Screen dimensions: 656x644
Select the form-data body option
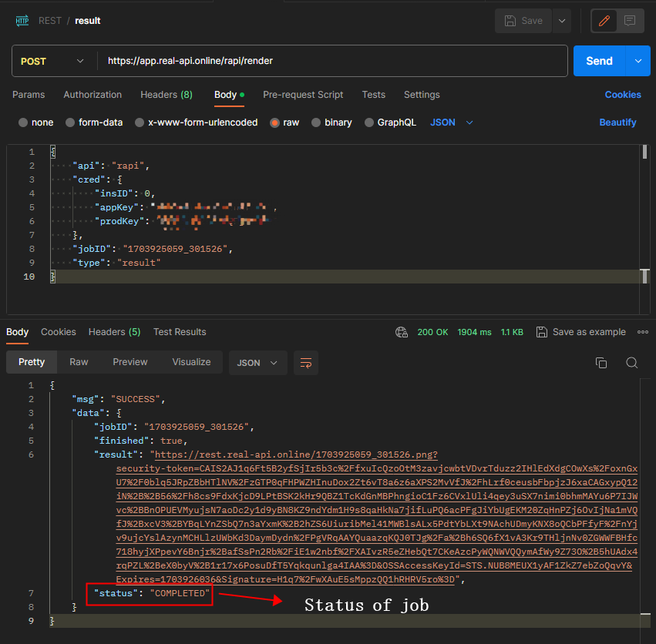point(70,122)
